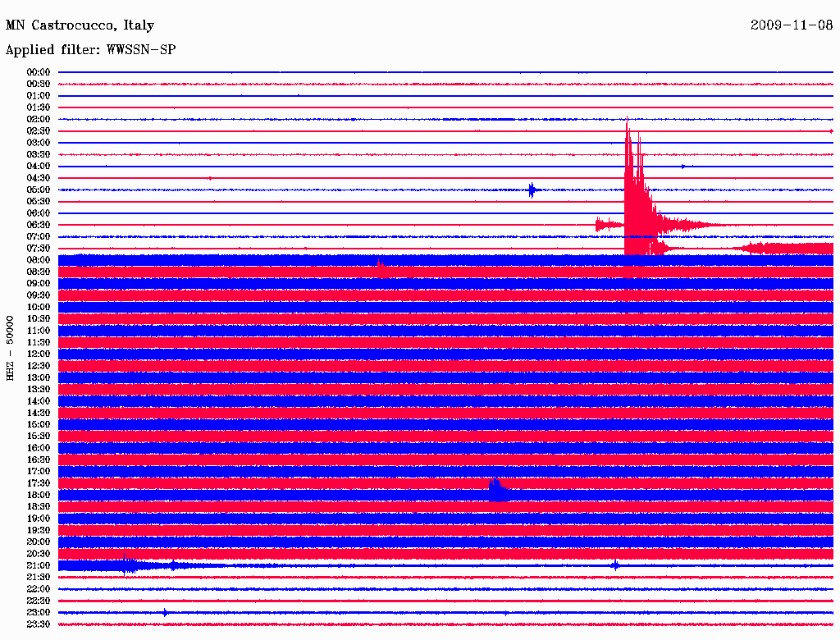Select the 09:30 time label
Screen dimensions: 840x640
[39, 295]
